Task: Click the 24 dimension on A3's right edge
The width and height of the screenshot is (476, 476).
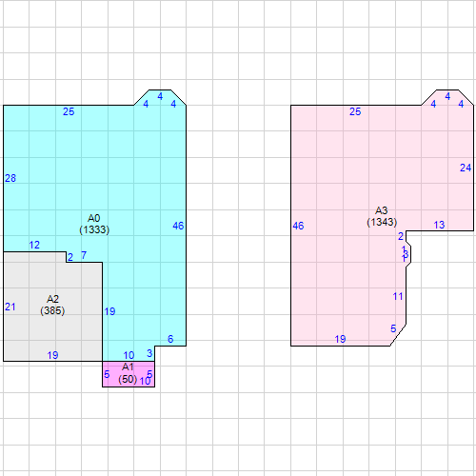Action: pos(466,168)
